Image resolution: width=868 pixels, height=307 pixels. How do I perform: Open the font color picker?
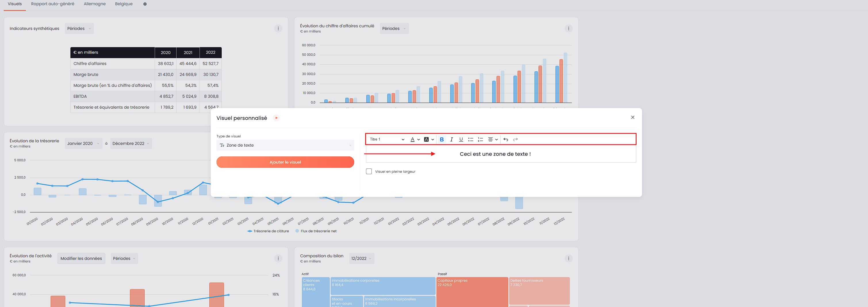click(415, 139)
